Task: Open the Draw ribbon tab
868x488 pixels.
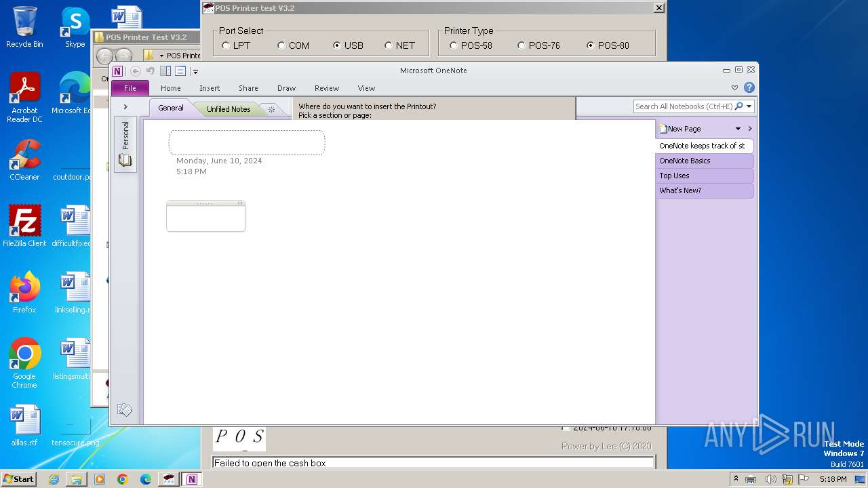Action: [286, 88]
